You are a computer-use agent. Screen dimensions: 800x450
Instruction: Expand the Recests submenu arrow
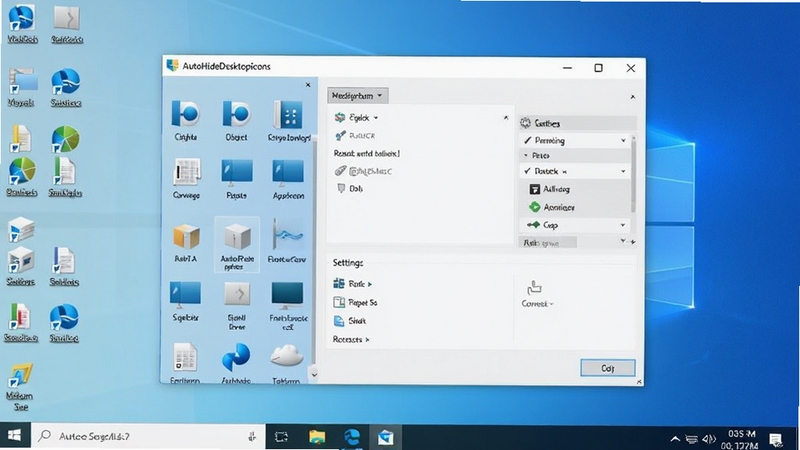tap(367, 340)
